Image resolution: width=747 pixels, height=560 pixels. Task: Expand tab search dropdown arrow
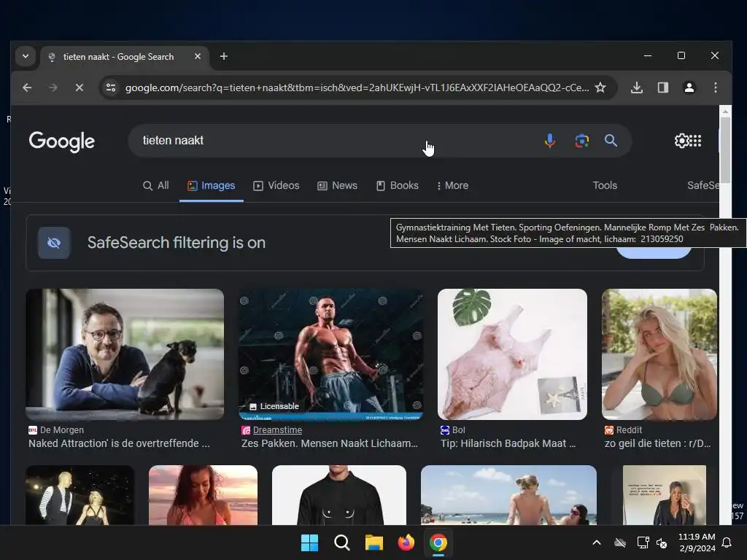coord(26,56)
